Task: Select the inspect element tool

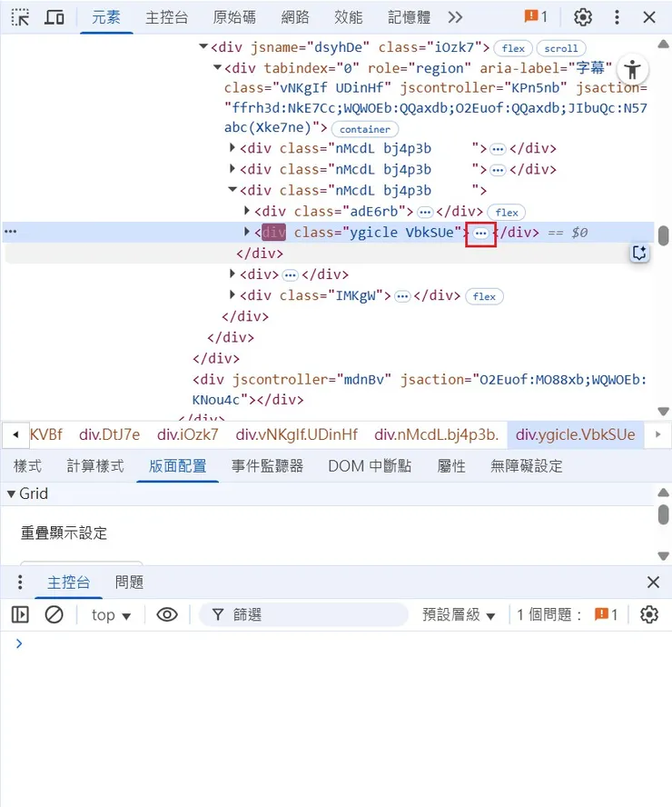Action: pyautogui.click(x=19, y=17)
